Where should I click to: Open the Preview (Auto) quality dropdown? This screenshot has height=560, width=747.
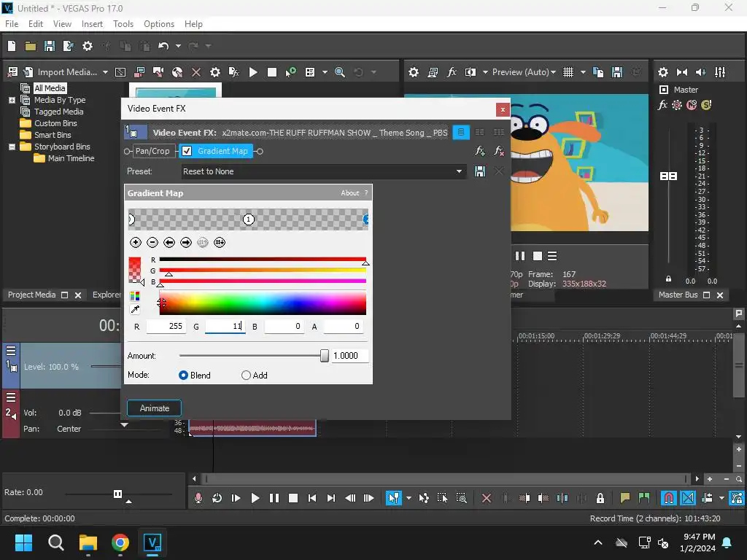tap(524, 72)
